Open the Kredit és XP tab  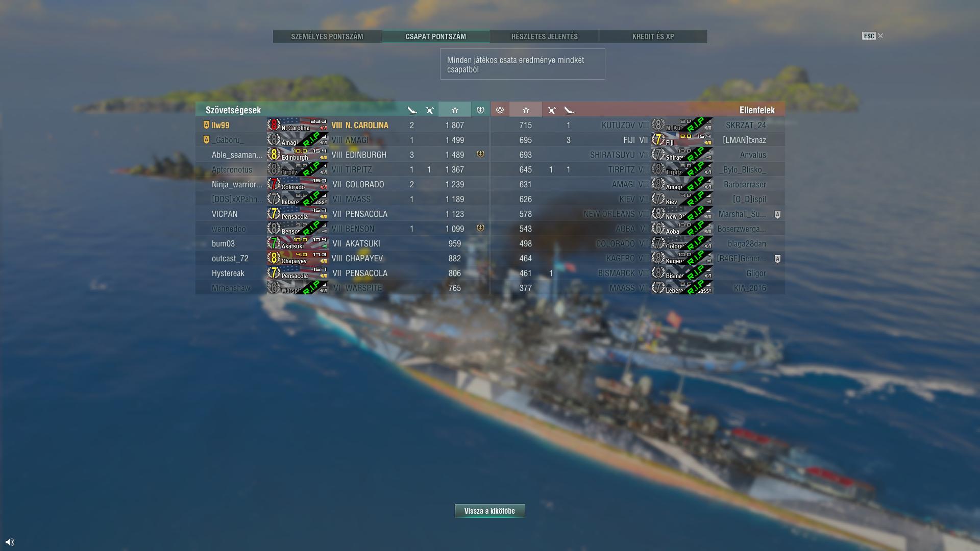coord(653,36)
